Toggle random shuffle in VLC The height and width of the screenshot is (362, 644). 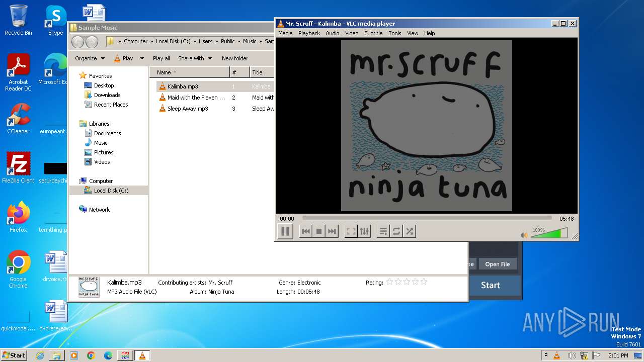pyautogui.click(x=410, y=231)
